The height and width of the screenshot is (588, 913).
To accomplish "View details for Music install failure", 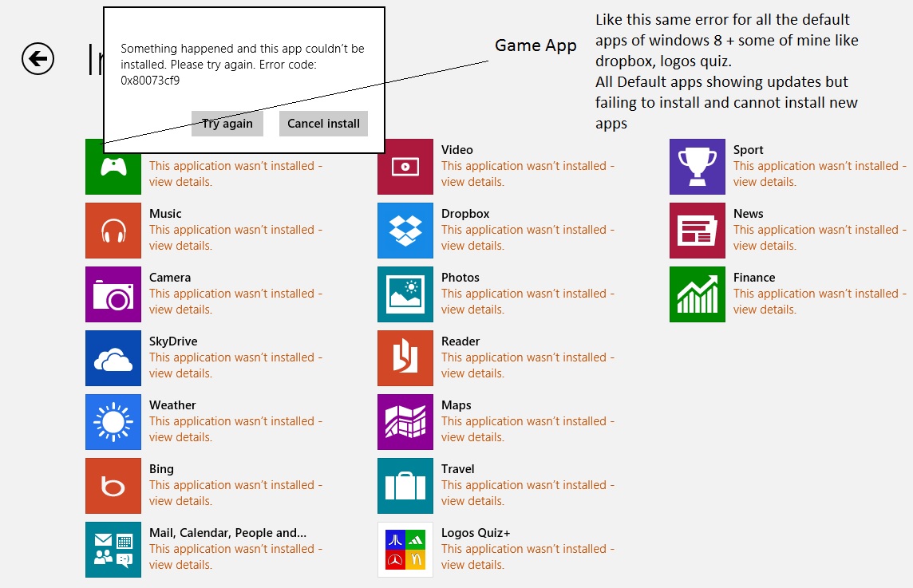I will tap(235, 238).
